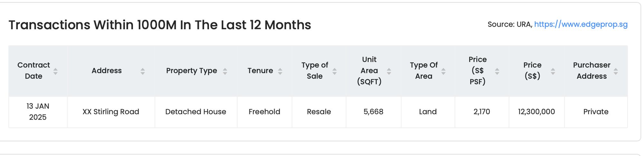644x156 pixels.
Task: Sort by Purchaser Address arrow icon
Action: [x=616, y=71]
